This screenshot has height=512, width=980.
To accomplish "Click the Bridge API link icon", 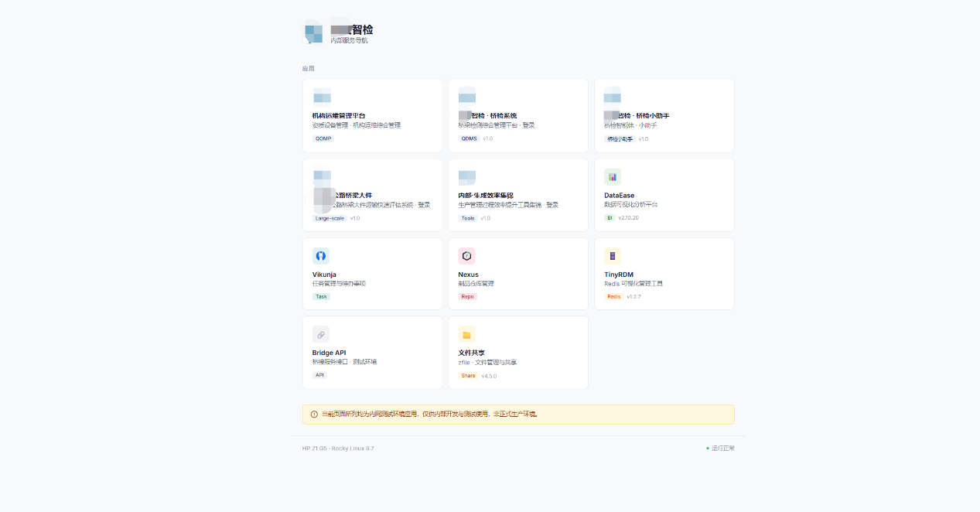I will pyautogui.click(x=321, y=334).
